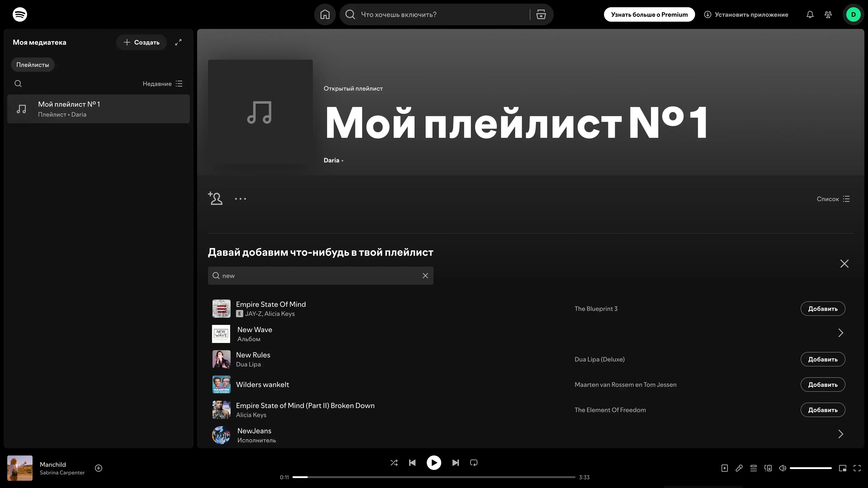Screen dimensions: 868x488
Task: Open lyrics microphone icon
Action: click(x=739, y=468)
